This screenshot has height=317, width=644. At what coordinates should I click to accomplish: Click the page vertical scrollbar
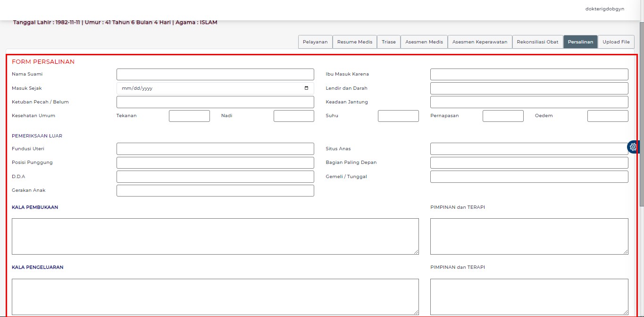click(641, 113)
